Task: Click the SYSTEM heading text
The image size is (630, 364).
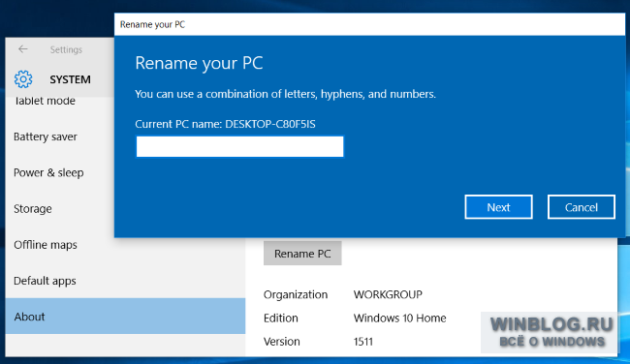Action: (71, 79)
